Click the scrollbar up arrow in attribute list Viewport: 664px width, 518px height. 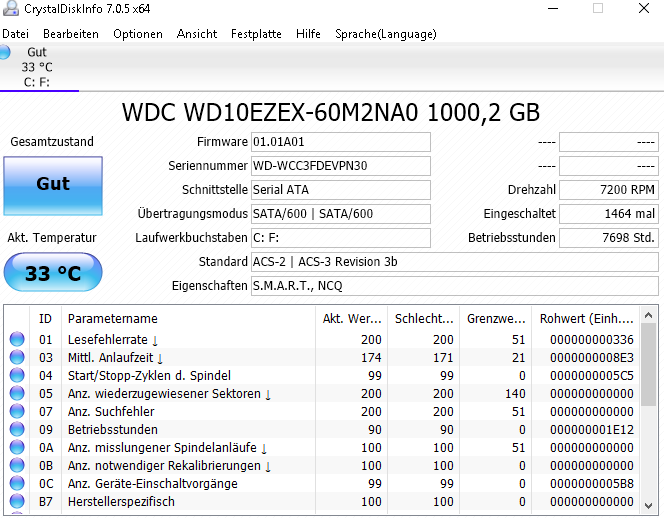point(648,315)
